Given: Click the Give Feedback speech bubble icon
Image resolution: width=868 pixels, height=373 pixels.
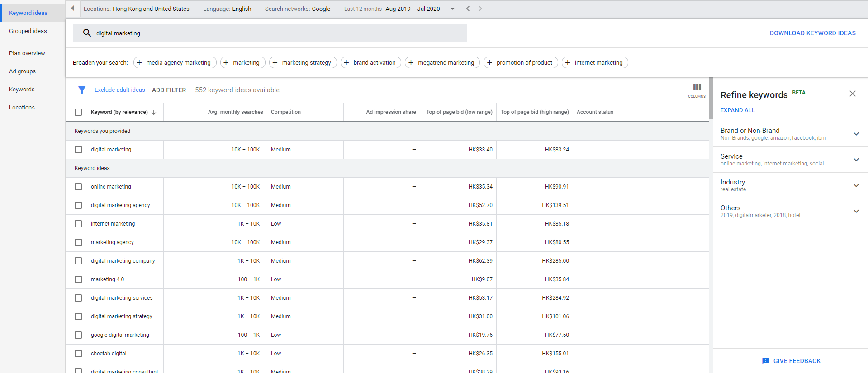Looking at the screenshot, I should pos(765,361).
